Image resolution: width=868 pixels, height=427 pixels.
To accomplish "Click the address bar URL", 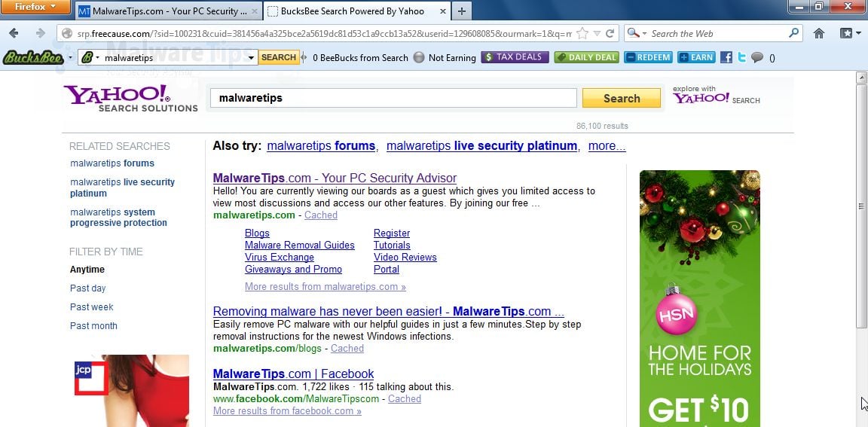I will point(324,34).
